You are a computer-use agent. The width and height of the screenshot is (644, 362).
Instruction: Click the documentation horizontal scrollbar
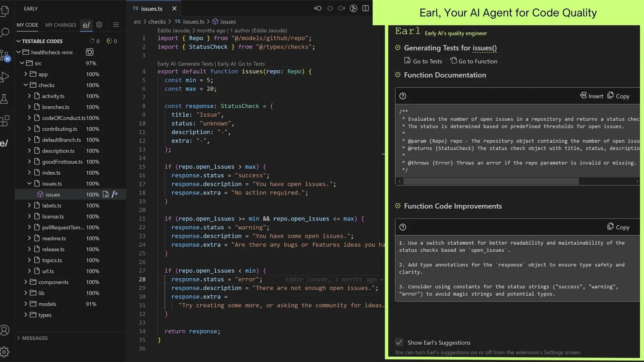point(491,181)
